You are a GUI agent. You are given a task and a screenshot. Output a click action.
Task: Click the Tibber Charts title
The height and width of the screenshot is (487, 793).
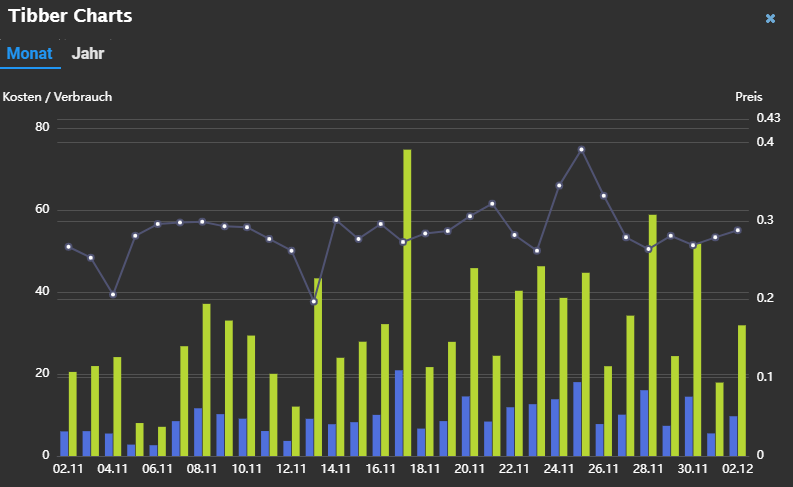70,16
